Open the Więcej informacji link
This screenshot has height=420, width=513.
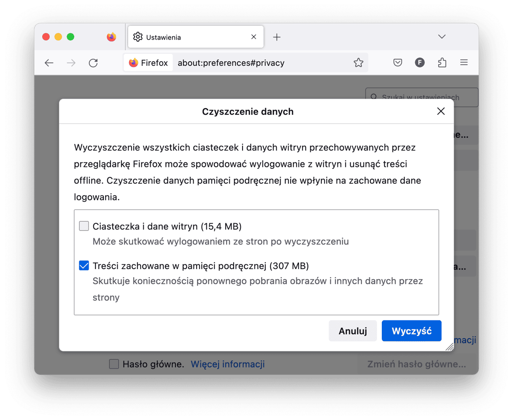pyautogui.click(x=227, y=364)
